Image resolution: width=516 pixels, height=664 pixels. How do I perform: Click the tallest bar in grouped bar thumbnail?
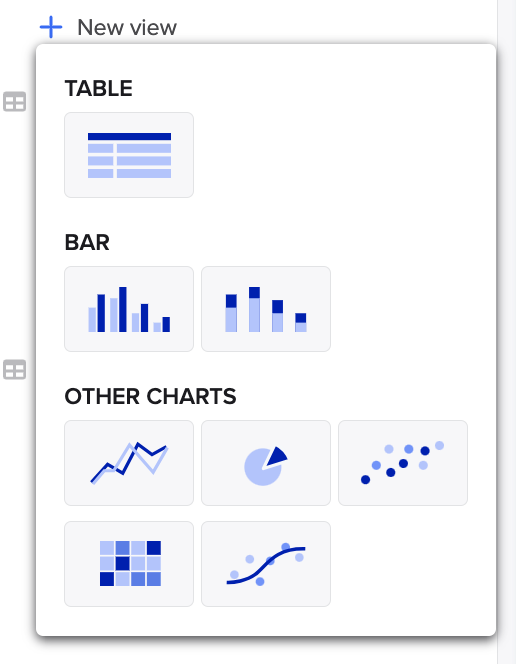point(123,309)
